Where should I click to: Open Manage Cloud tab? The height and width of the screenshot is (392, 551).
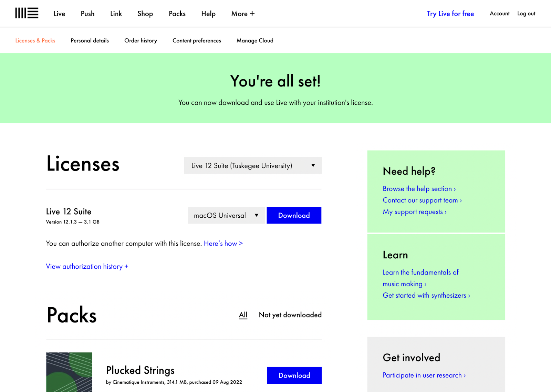(x=255, y=41)
